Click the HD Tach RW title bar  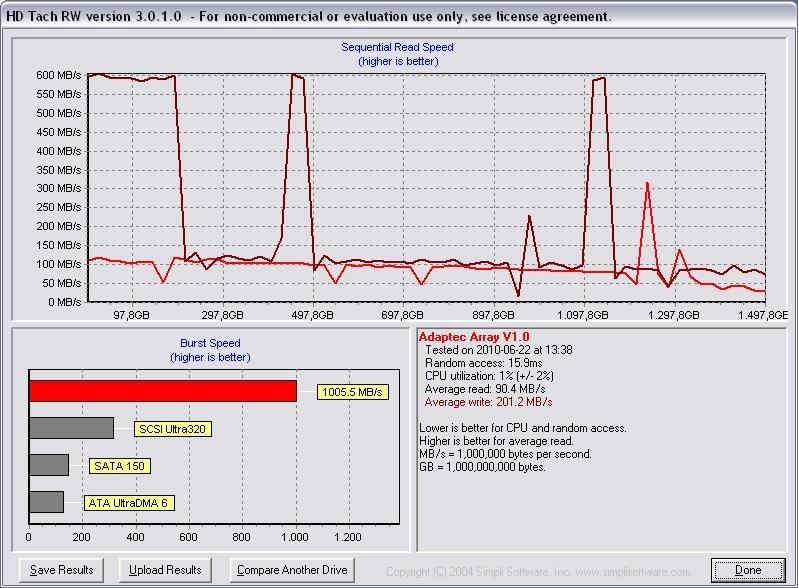pos(400,16)
